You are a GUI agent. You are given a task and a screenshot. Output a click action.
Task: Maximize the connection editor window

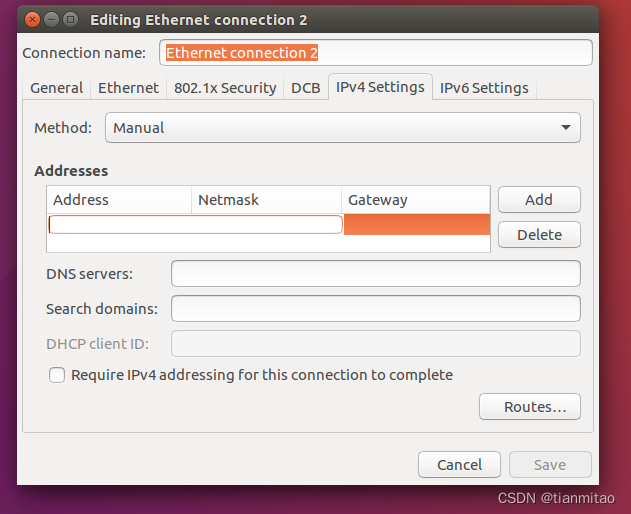(70, 20)
